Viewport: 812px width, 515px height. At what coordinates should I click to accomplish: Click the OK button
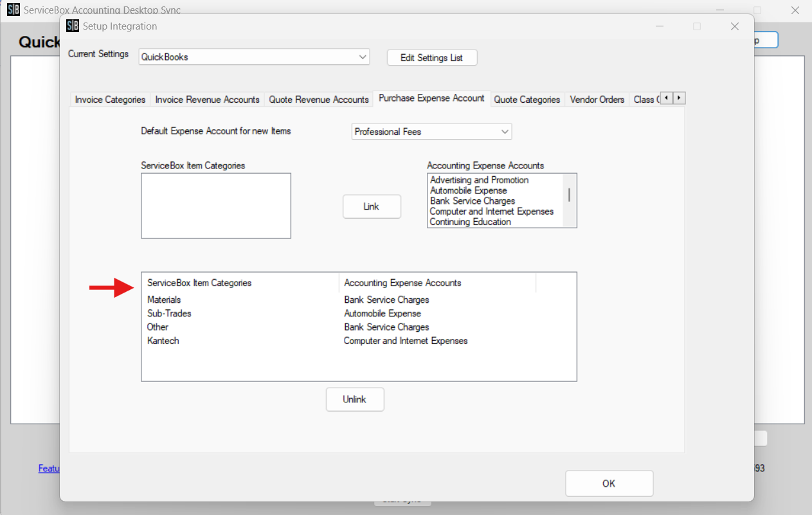(x=609, y=483)
